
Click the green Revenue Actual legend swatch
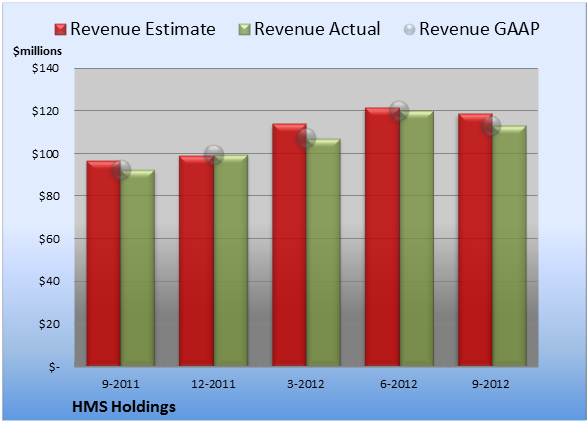tap(244, 30)
